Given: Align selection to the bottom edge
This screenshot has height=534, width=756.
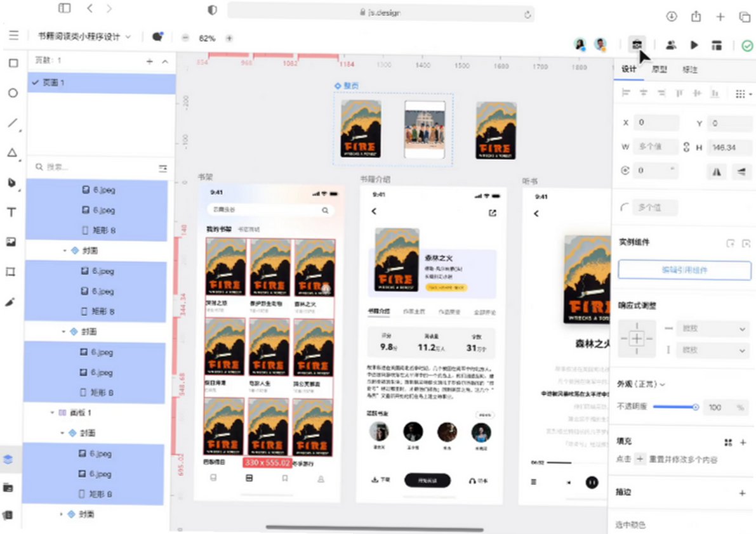Looking at the screenshot, I should 715,93.
